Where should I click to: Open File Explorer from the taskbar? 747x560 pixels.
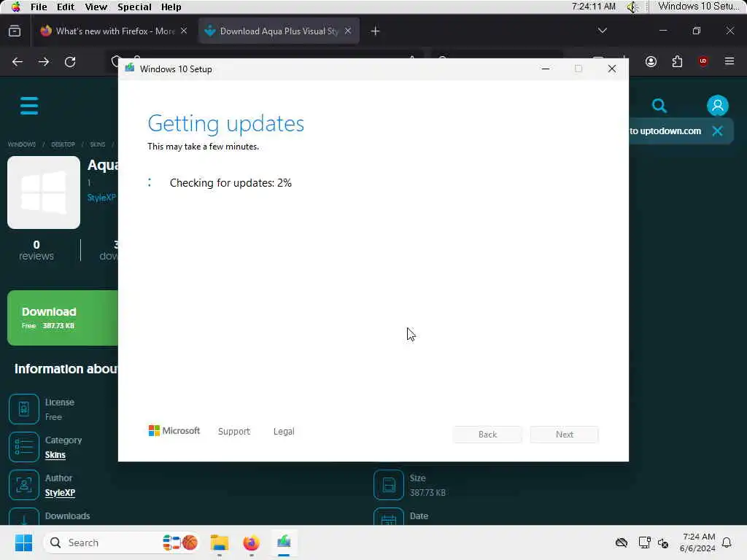click(x=219, y=542)
